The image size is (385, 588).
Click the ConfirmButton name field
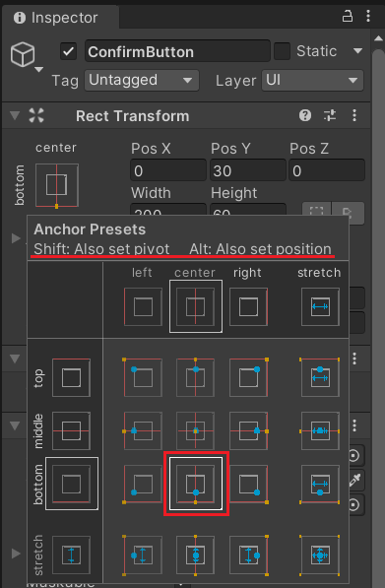pyautogui.click(x=177, y=51)
